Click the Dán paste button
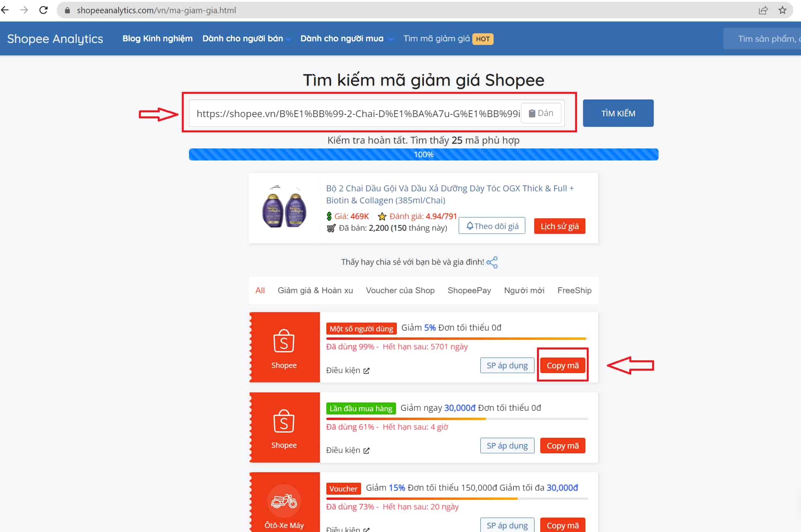The height and width of the screenshot is (532, 801). tap(541, 113)
